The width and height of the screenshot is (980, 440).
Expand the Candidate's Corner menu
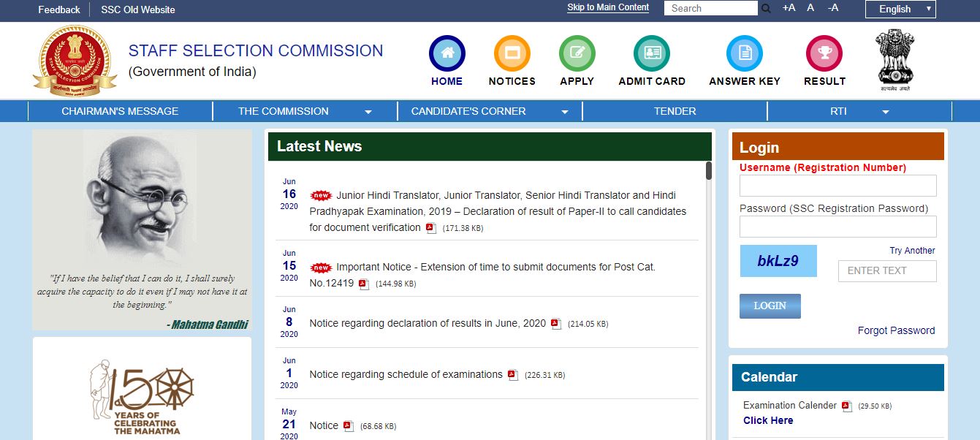pos(564,112)
